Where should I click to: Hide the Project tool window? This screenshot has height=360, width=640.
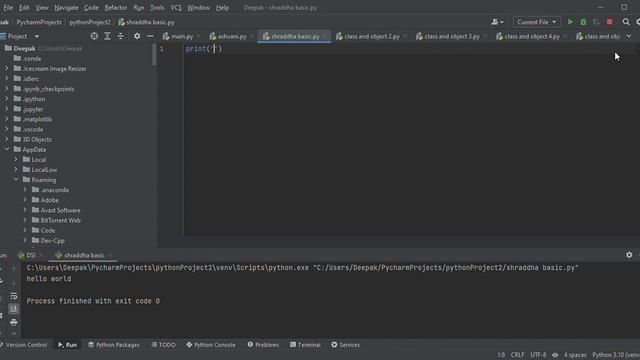(x=150, y=36)
